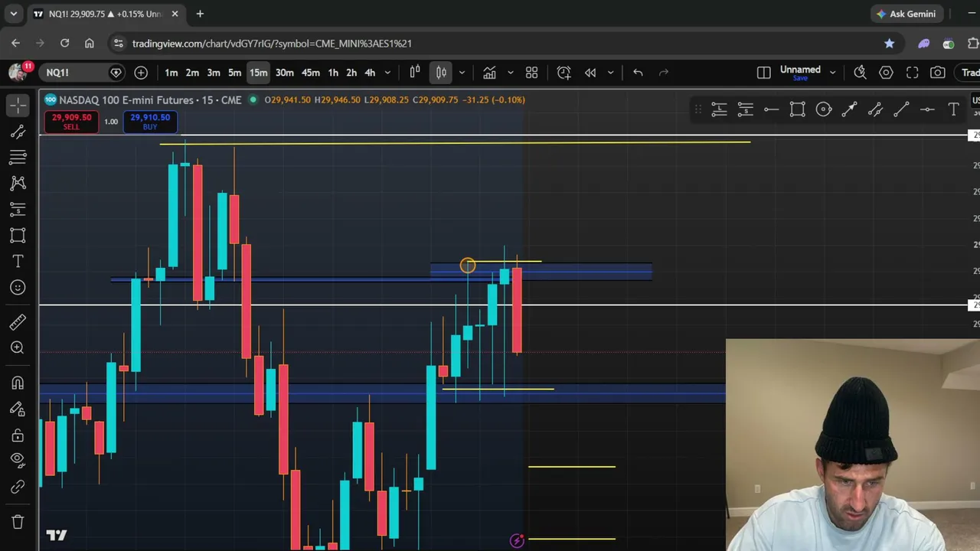Image resolution: width=980 pixels, height=551 pixels.
Task: Expand the indicators favorites dropdown
Action: point(511,73)
